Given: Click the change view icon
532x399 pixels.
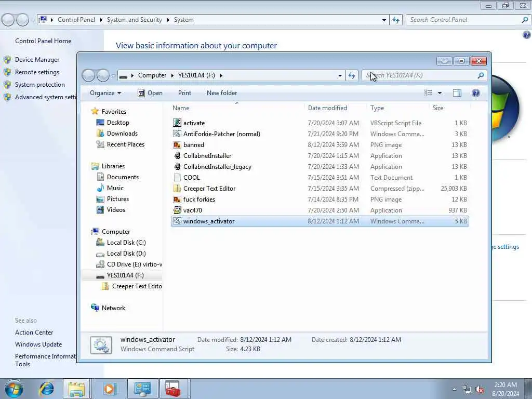Looking at the screenshot, I should (429, 93).
